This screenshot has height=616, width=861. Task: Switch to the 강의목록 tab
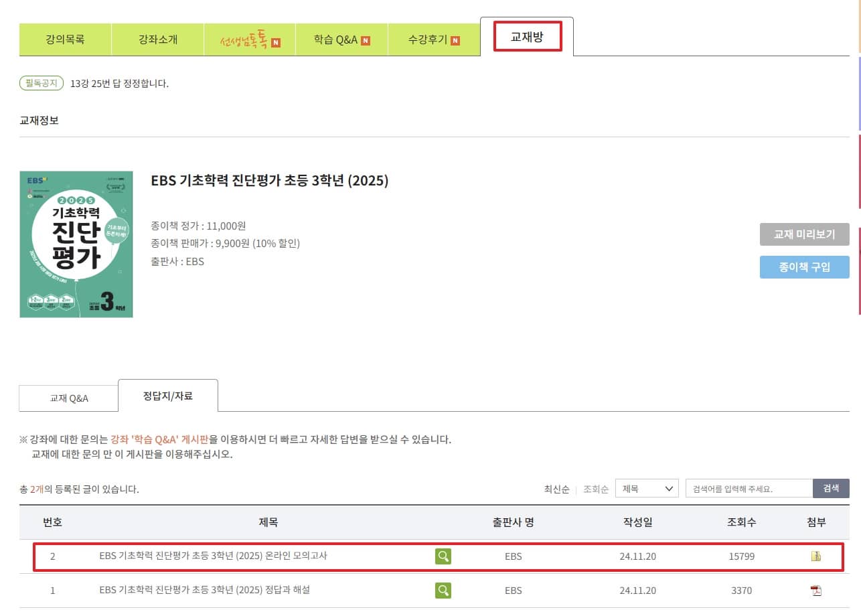point(65,40)
